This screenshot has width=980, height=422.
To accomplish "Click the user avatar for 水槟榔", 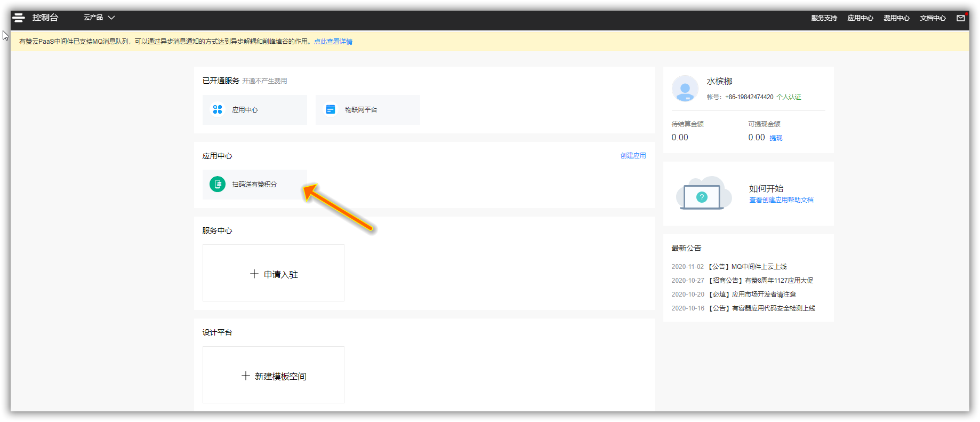I will point(685,89).
